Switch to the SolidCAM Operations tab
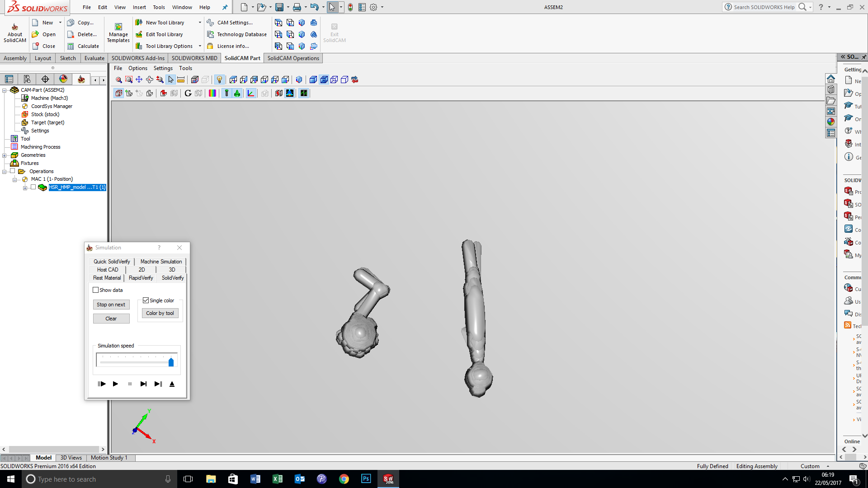This screenshot has width=868, height=488. point(293,58)
